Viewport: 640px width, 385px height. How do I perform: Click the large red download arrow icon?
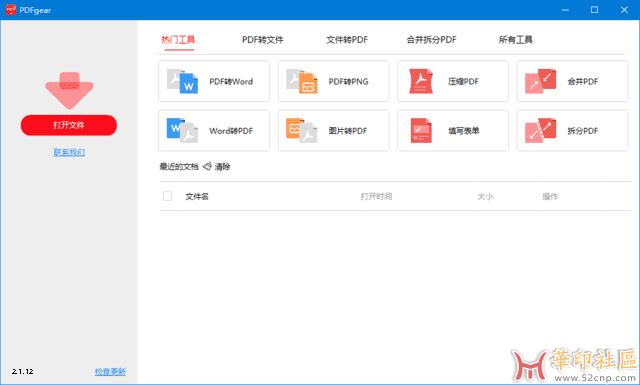coord(69,91)
